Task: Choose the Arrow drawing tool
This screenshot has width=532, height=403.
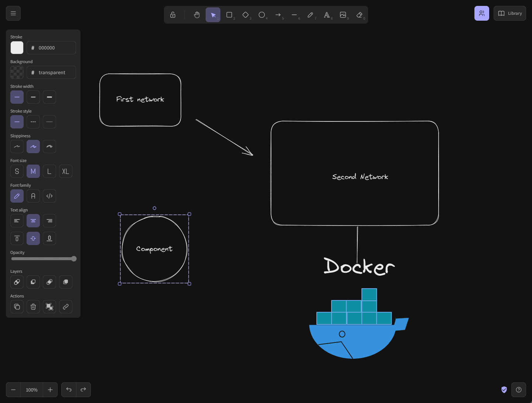Action: point(278,15)
